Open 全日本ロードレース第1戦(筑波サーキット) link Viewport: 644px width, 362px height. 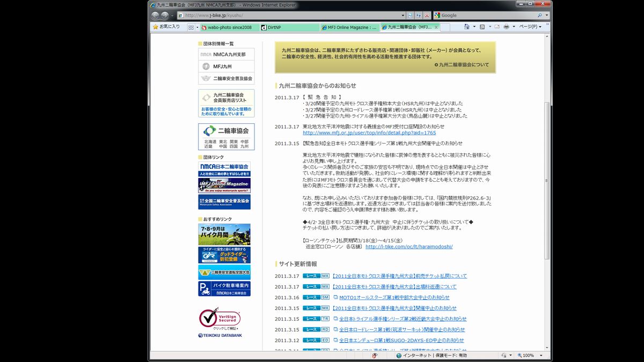tap(402, 329)
